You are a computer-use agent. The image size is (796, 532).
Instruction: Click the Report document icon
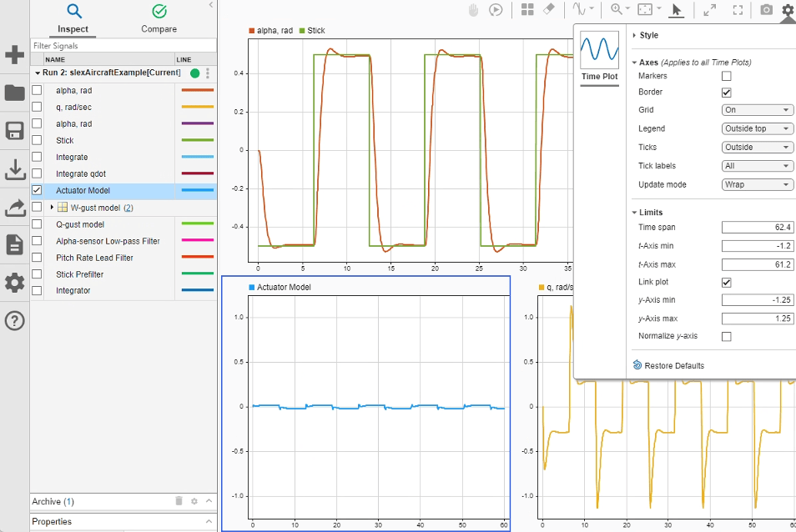(15, 245)
